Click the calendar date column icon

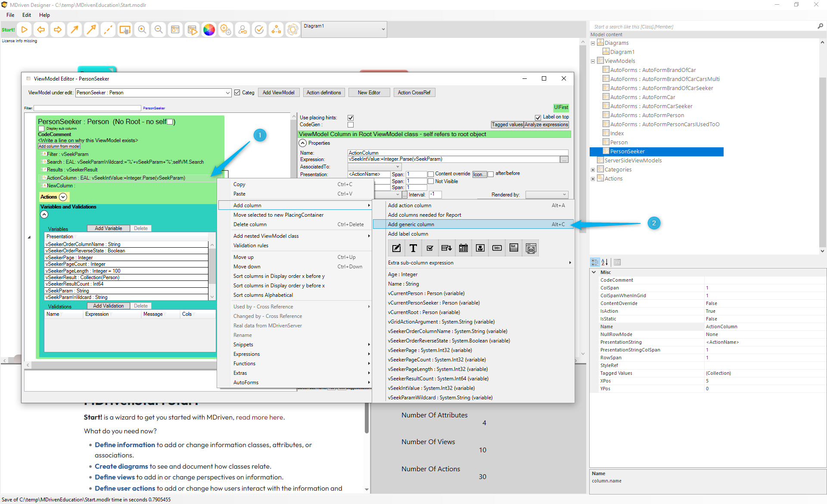[x=463, y=248]
